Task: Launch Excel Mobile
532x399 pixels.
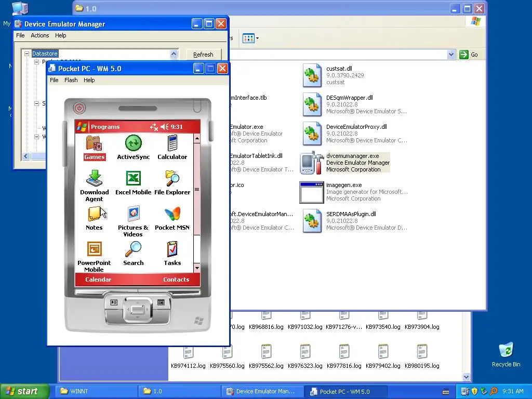Action: pyautogui.click(x=134, y=182)
